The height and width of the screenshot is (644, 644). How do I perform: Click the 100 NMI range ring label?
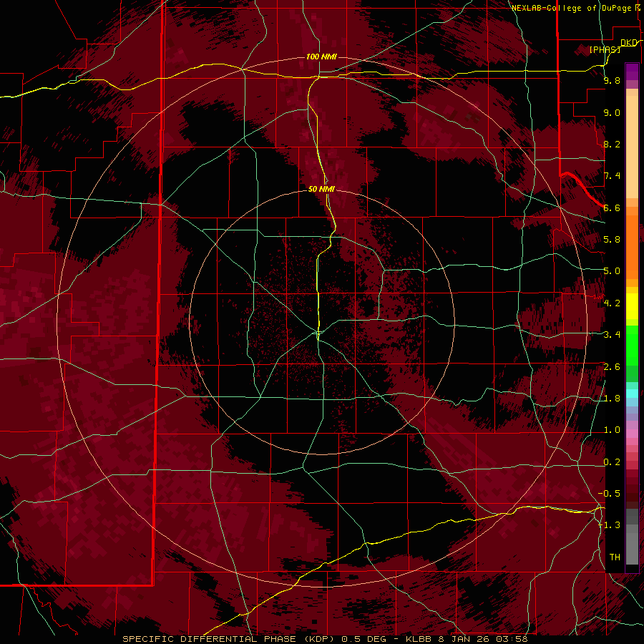(x=321, y=57)
